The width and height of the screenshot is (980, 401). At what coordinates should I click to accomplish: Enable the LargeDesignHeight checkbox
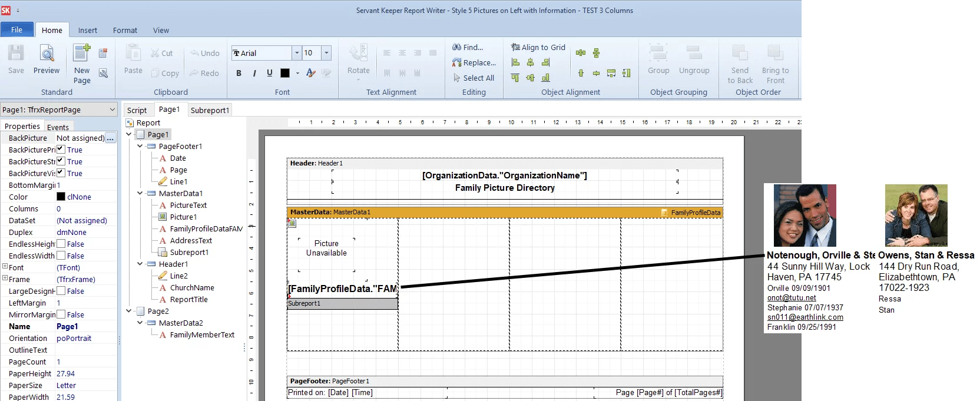coord(61,291)
